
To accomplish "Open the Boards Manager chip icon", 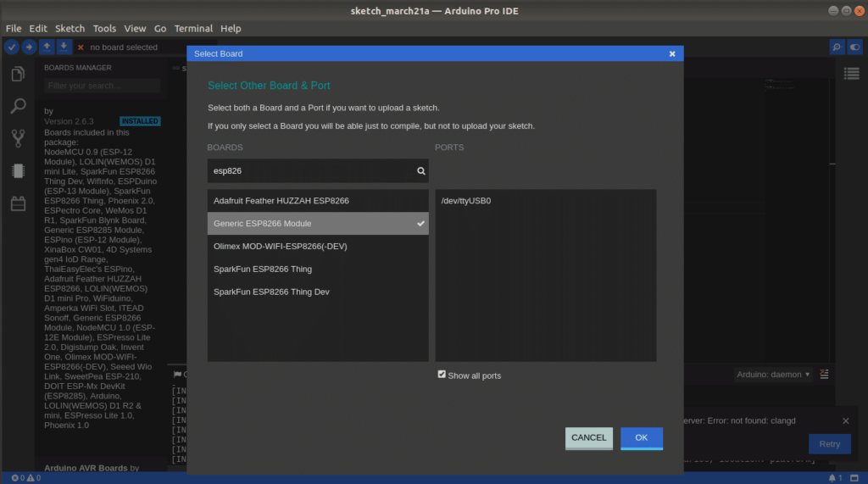I will tap(18, 170).
